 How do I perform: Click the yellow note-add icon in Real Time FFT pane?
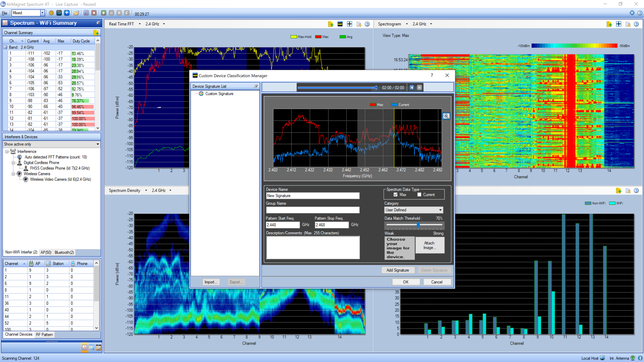(x=331, y=24)
